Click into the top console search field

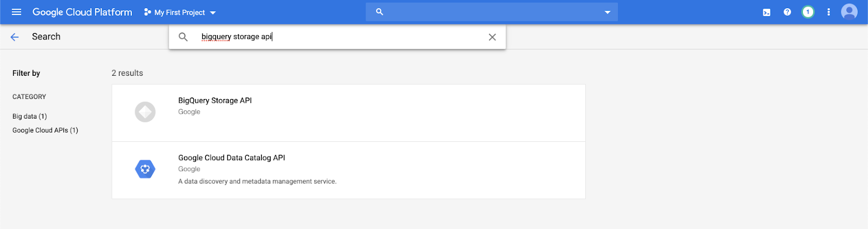point(488,12)
